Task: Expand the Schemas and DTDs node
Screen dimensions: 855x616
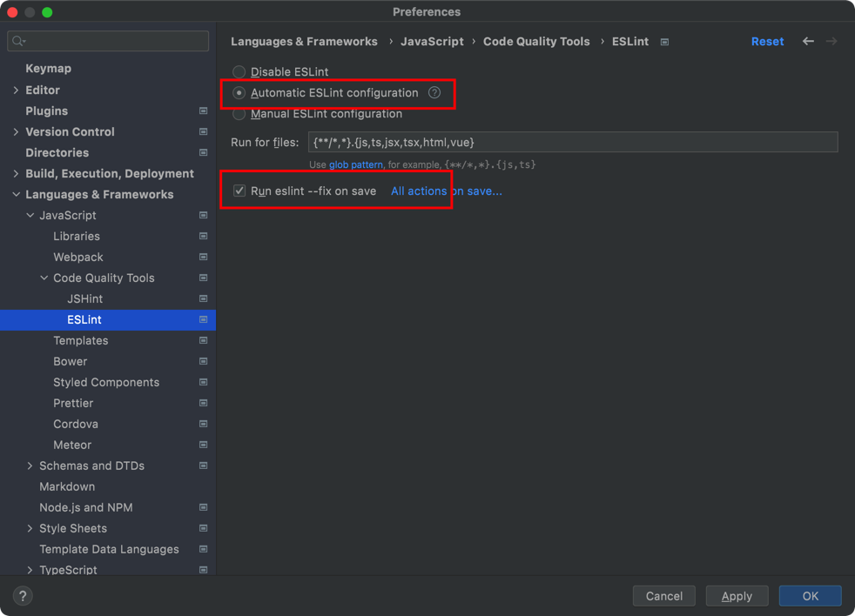Action: click(x=30, y=465)
